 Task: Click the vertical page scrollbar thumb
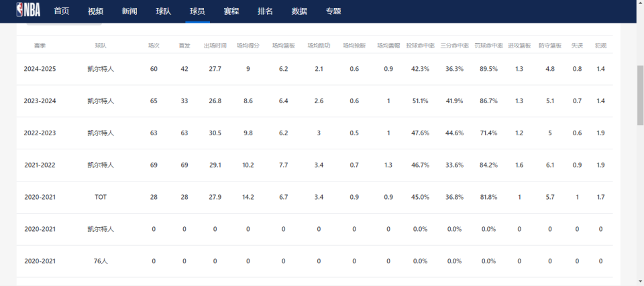coord(640,94)
